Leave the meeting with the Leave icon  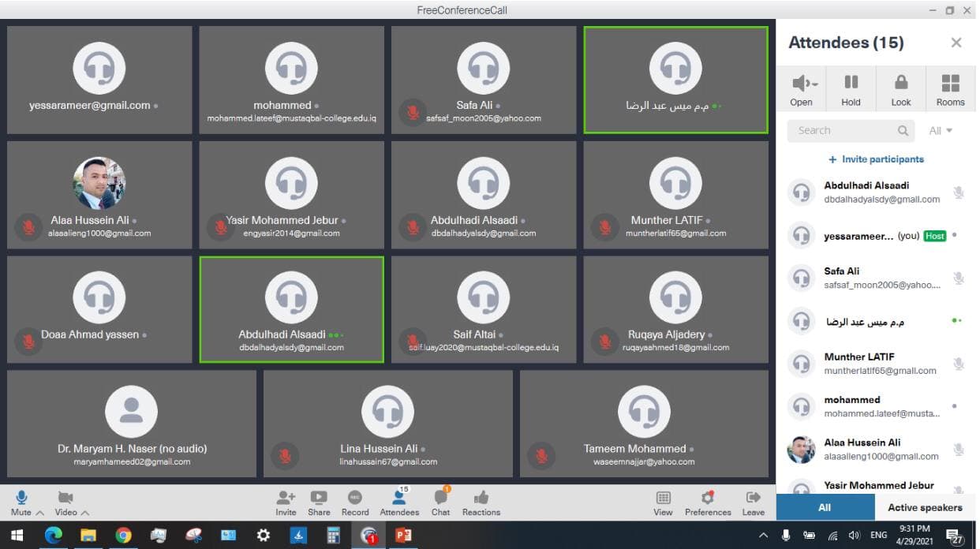click(x=753, y=498)
